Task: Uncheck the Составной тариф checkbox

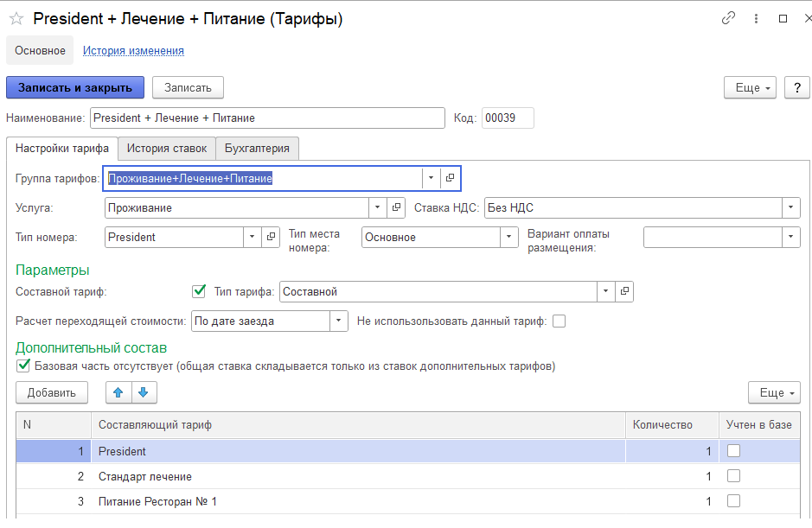Action: [199, 291]
